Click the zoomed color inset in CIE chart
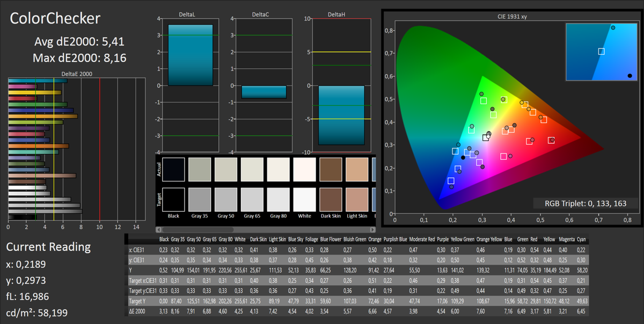The image size is (644, 324). point(601,52)
